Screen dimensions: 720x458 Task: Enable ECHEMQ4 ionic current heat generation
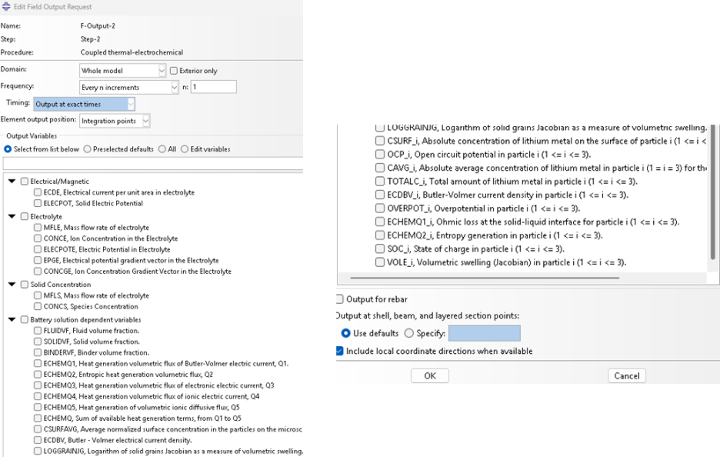point(38,396)
